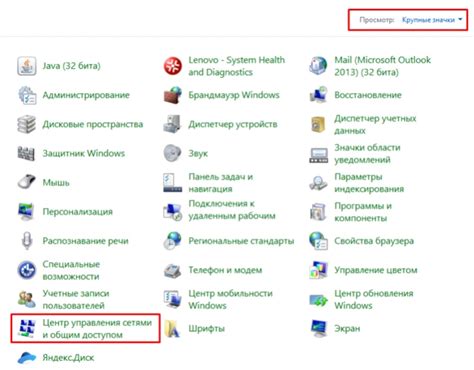Open the Телефон и модем link text
This screenshot has width=474, height=370.
(225, 270)
